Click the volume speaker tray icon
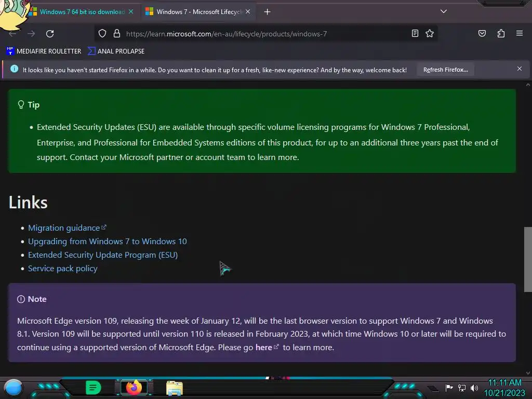The height and width of the screenshot is (399, 532). (x=474, y=388)
